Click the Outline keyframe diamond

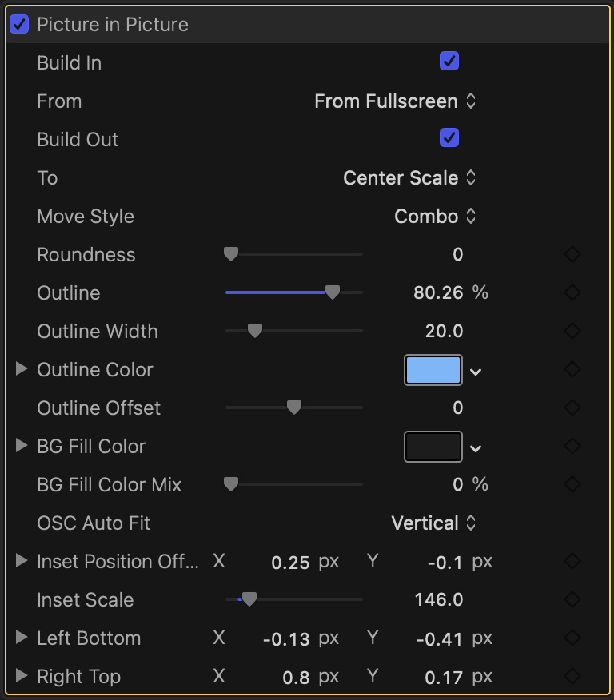[x=572, y=293]
